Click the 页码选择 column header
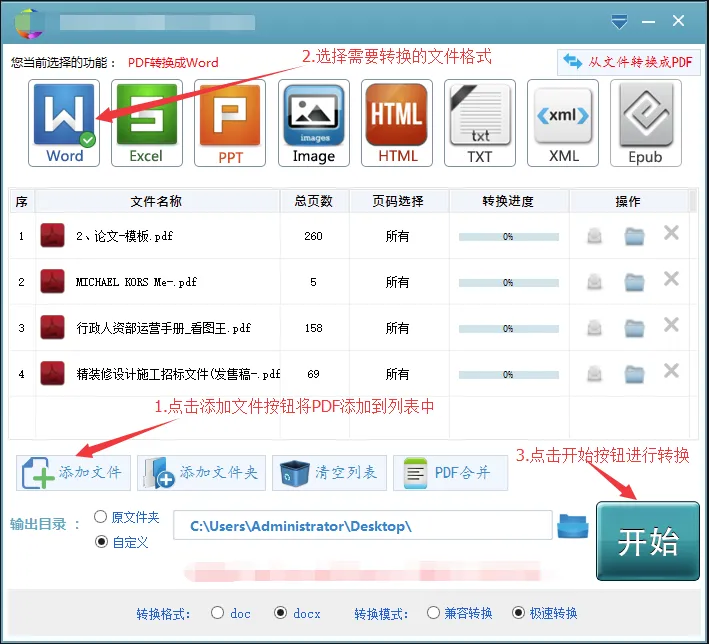709x644 pixels. point(398,201)
